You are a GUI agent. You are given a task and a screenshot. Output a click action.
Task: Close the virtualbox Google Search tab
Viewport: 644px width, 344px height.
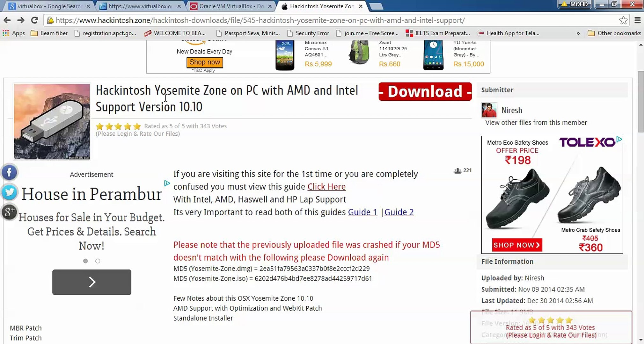(88, 6)
